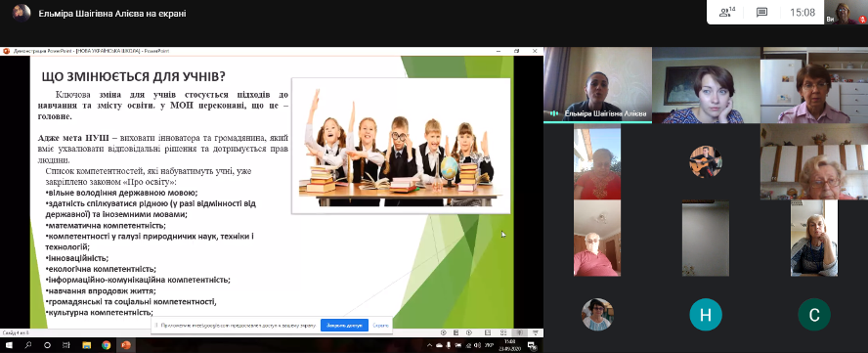Open the Windows Start menu
This screenshot has width=868, height=353.
10,345
